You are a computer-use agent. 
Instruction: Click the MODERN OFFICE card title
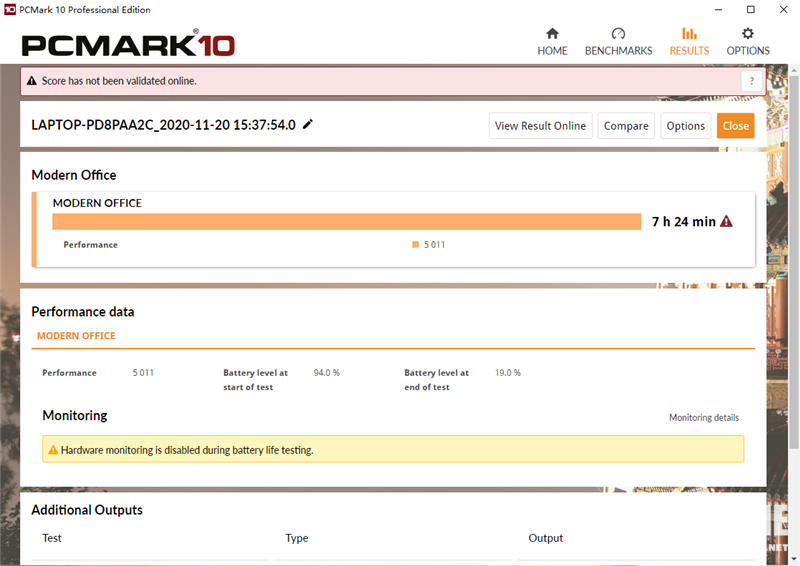pos(97,203)
